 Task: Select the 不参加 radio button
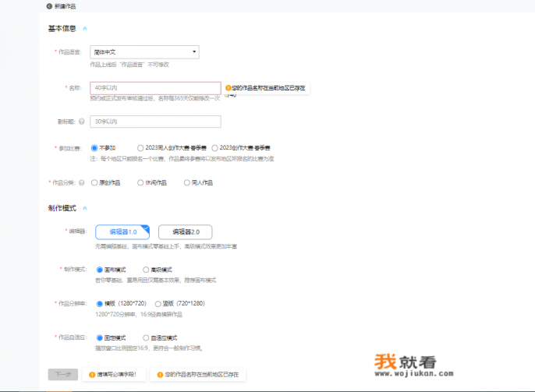(94, 148)
